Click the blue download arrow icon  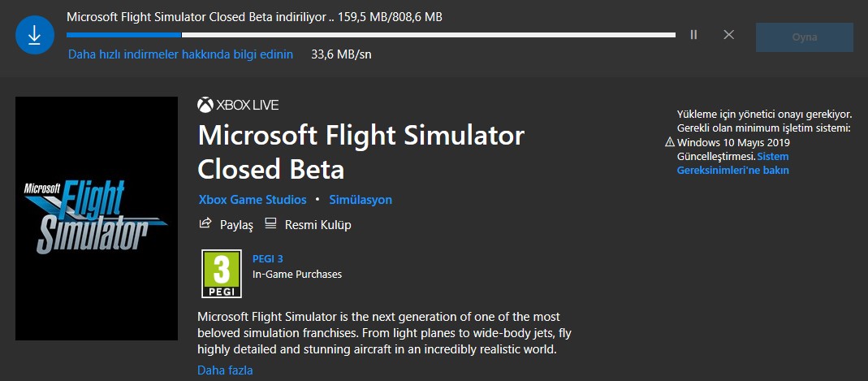click(x=35, y=36)
